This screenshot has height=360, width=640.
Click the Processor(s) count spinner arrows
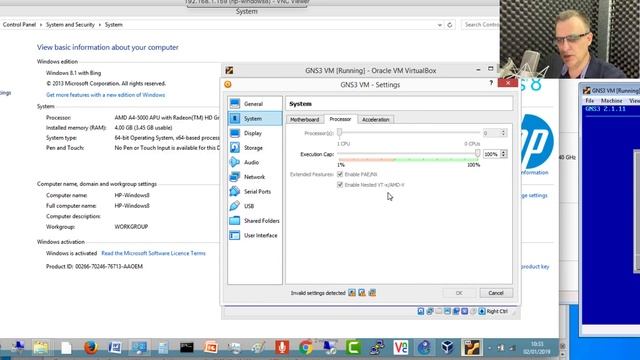coord(503,133)
